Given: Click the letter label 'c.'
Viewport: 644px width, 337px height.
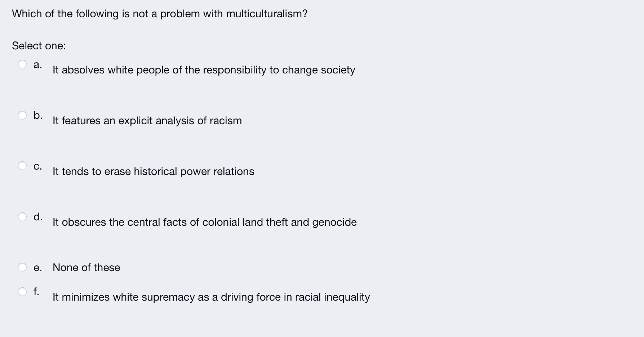Looking at the screenshot, I should [x=37, y=166].
